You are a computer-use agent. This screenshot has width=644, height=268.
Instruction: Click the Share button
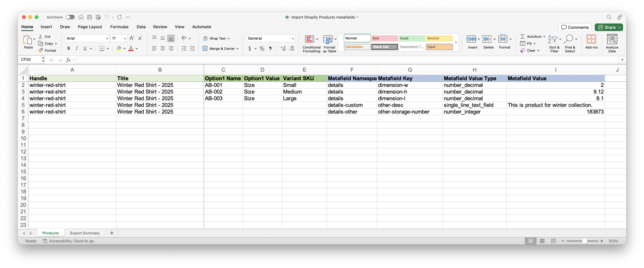(x=608, y=27)
